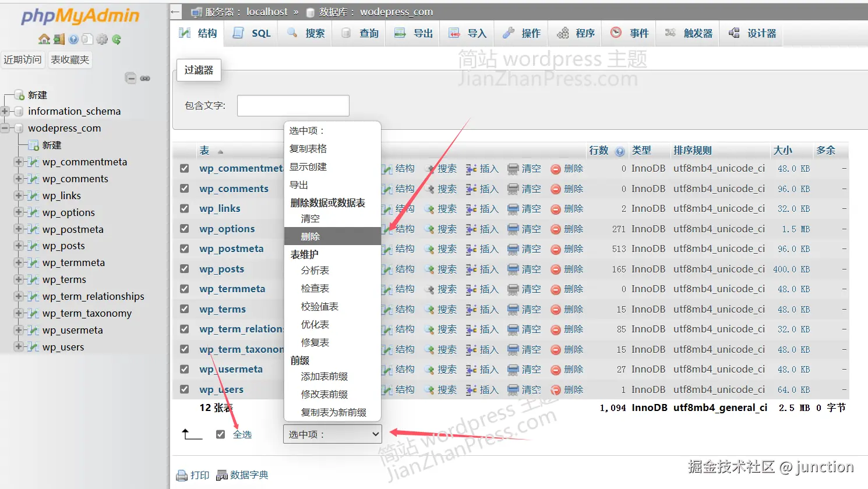
Task: Click the green reload navigation icon
Action: pyautogui.click(x=117, y=39)
